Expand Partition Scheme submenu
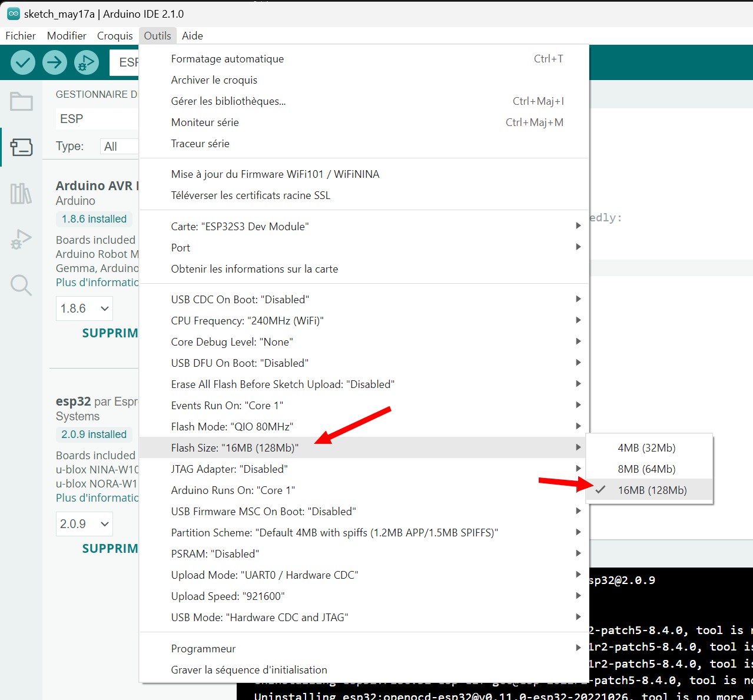The width and height of the screenshot is (753, 700). [x=364, y=533]
